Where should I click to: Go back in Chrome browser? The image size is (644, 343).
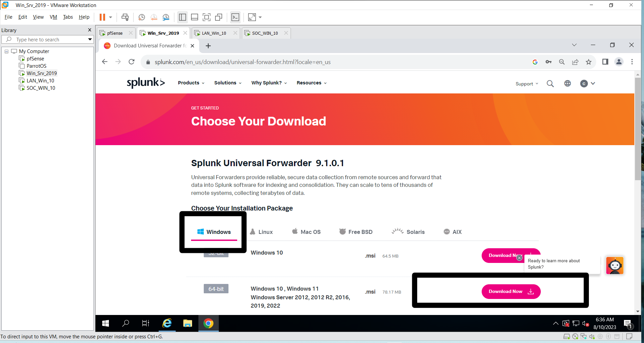click(105, 62)
